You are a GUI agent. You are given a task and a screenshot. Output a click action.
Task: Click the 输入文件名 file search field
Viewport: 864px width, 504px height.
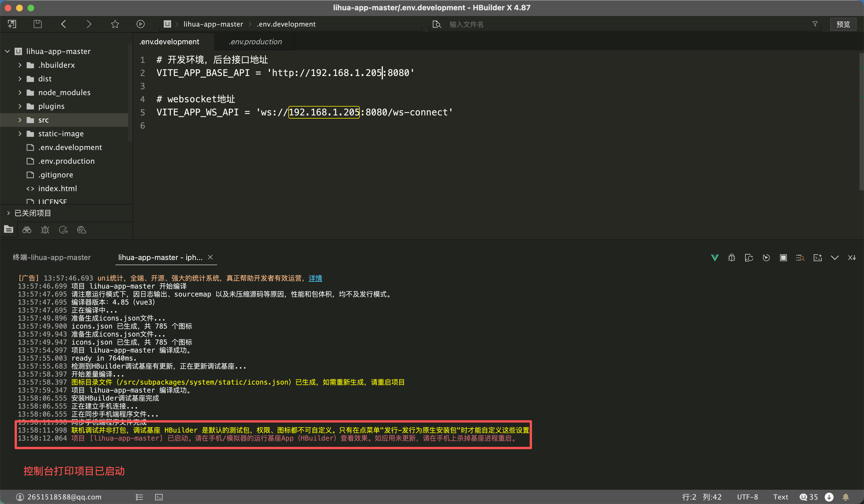tap(466, 24)
